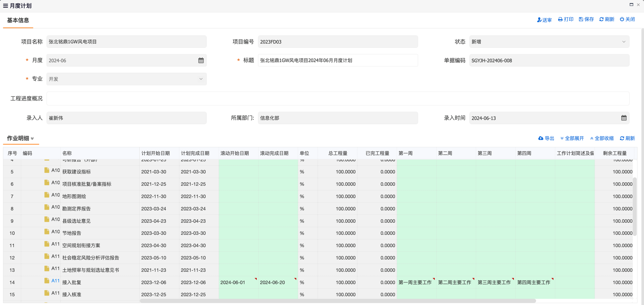The image size is (644, 305).
Task: Click the folder icon for 项目核准批复/备案指标
Action: point(47,182)
